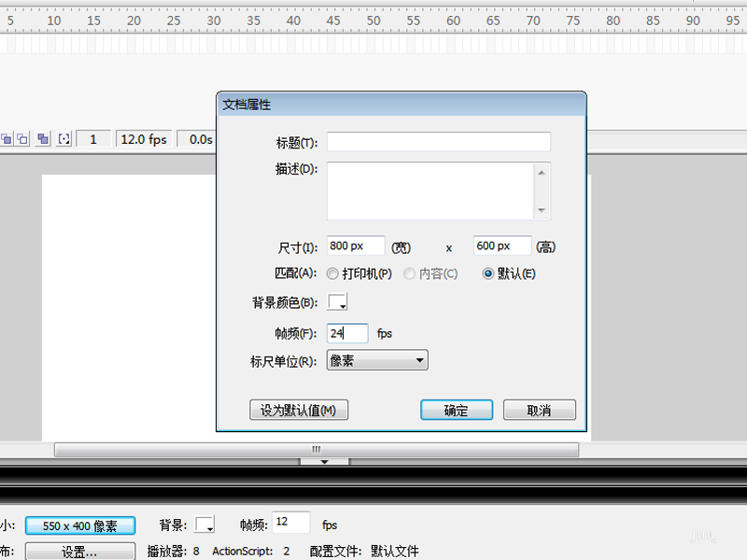Click the current frame number 1 readout
Screen dimensions: 747x560
tap(93, 139)
